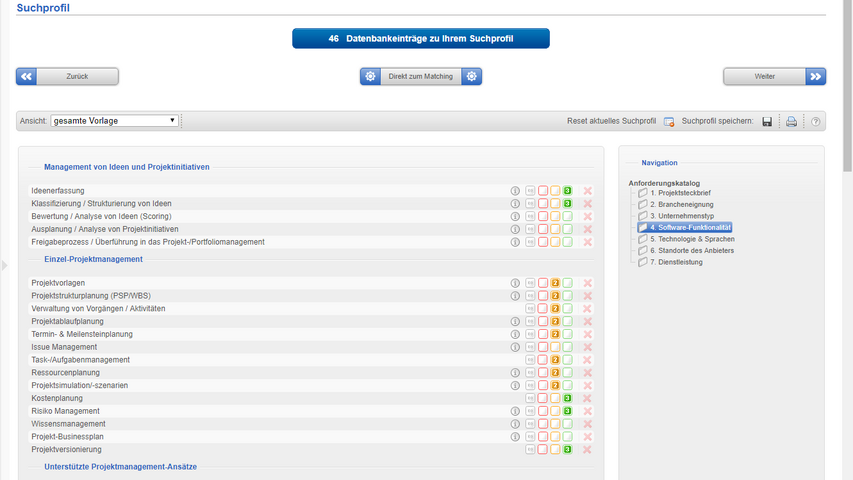The image size is (853, 480).
Task: Open the Ansicht dropdown showing gesamte Vorlage
Action: [x=114, y=121]
